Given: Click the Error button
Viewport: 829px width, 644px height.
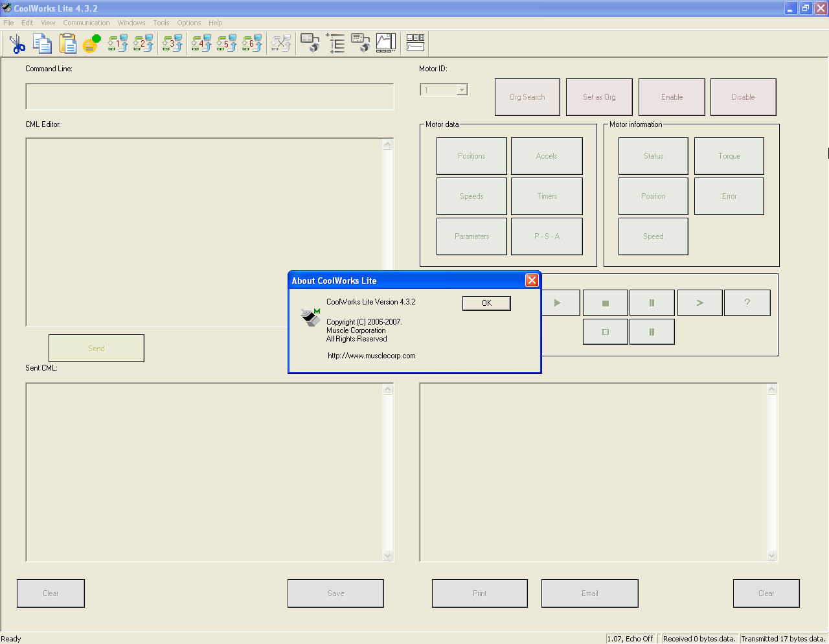Looking at the screenshot, I should [x=729, y=196].
